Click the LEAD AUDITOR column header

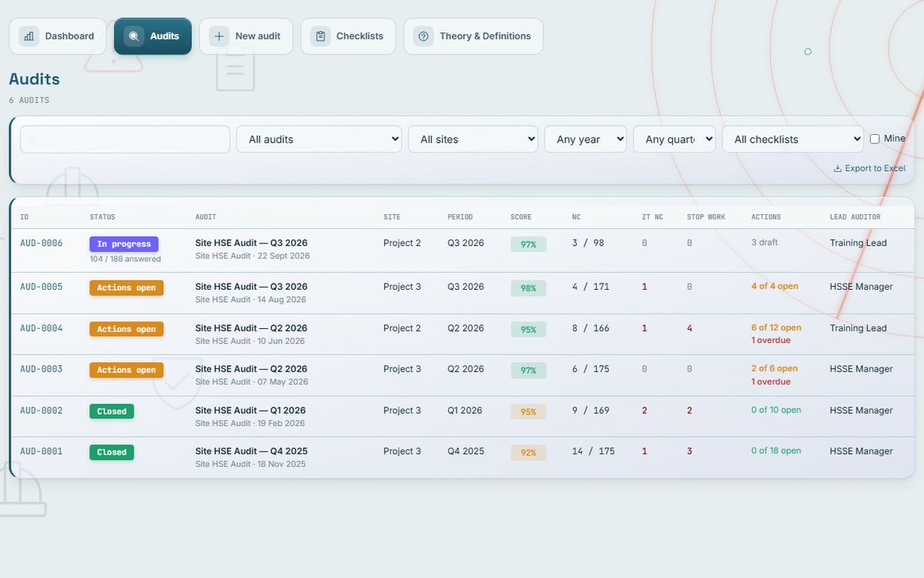pos(855,217)
